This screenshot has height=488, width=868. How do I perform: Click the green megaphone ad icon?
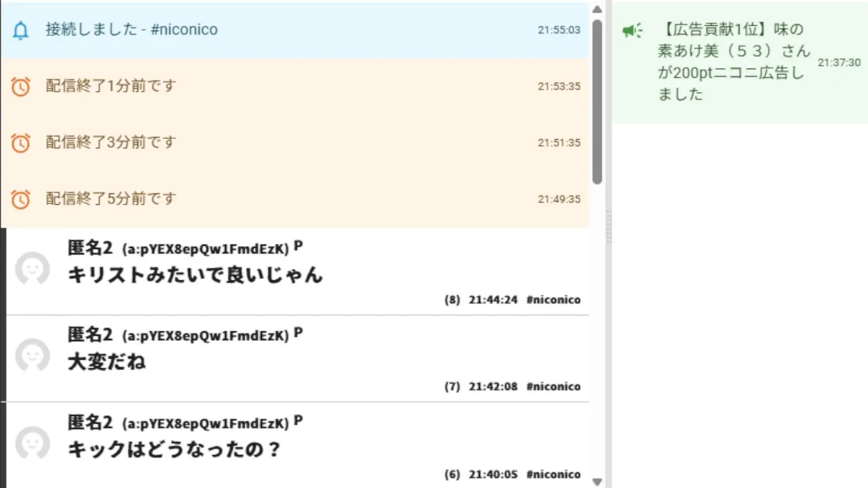tap(633, 30)
